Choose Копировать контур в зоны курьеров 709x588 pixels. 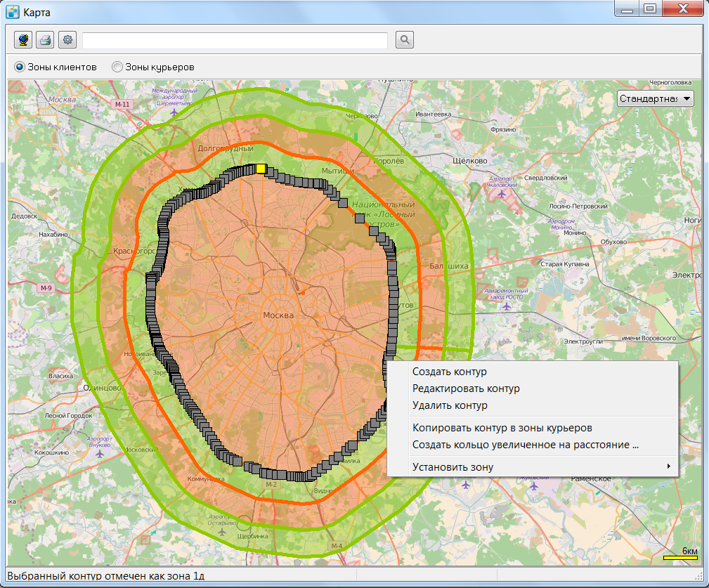pyautogui.click(x=502, y=428)
